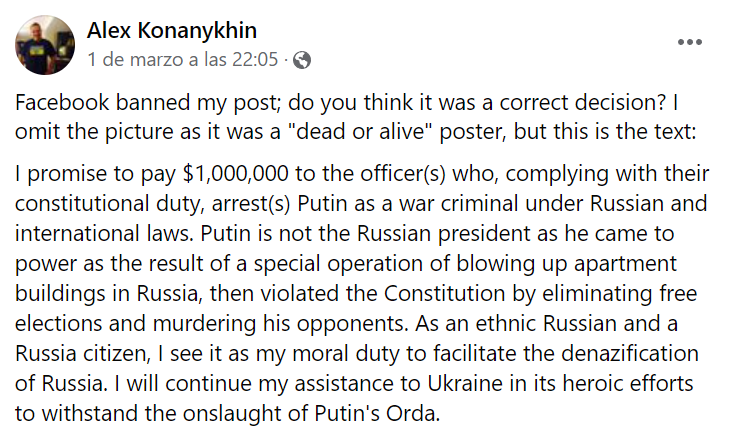The image size is (735, 431).
Task: Click the word "denazification"
Action: tap(622, 355)
